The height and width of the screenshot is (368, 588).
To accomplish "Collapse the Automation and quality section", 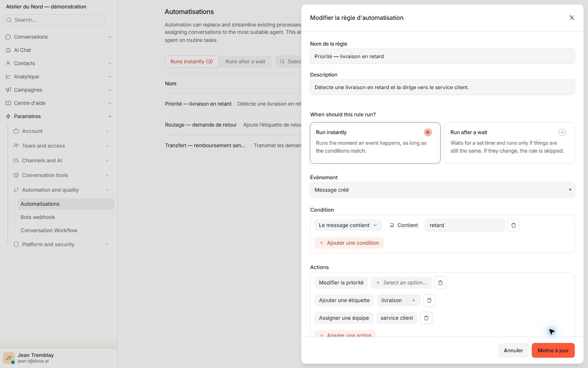I will click(x=107, y=190).
